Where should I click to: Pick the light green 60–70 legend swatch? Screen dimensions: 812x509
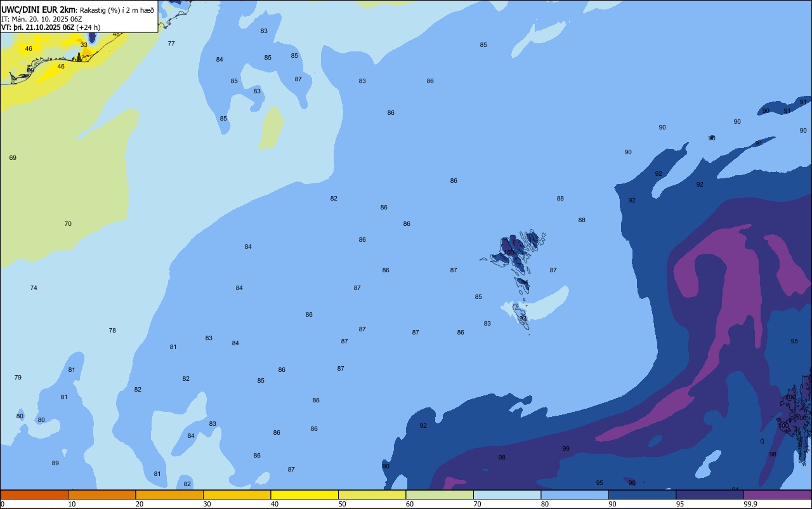[x=440, y=494]
